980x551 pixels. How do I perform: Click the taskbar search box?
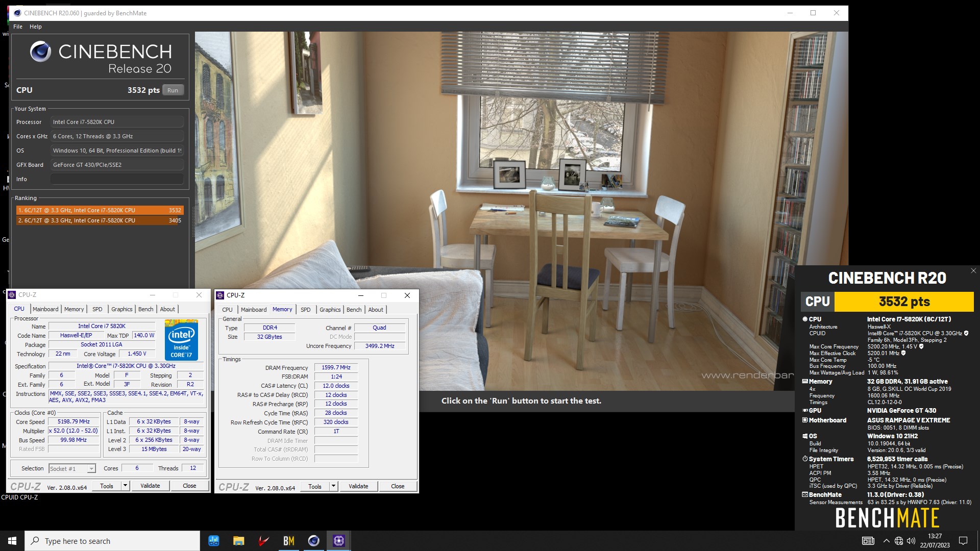pos(112,541)
